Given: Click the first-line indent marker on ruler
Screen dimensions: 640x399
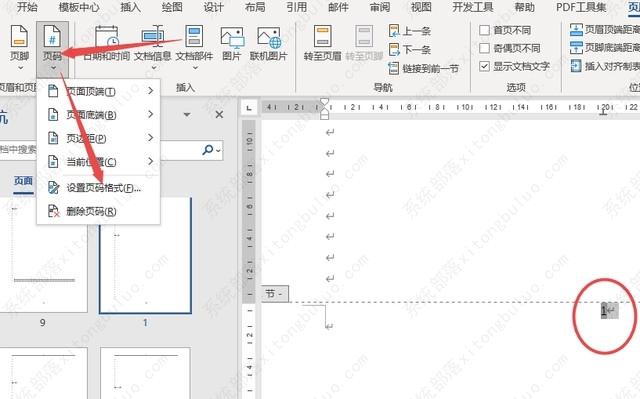Looking at the screenshot, I should [x=324, y=102].
